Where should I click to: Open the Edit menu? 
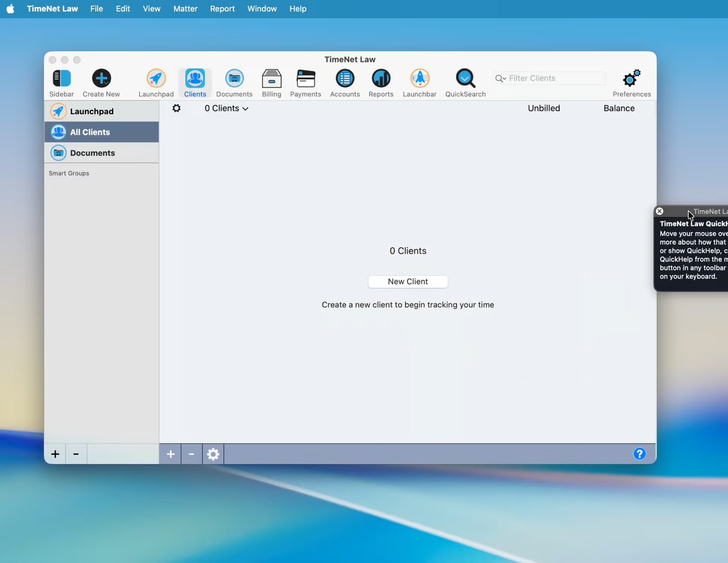pos(123,9)
